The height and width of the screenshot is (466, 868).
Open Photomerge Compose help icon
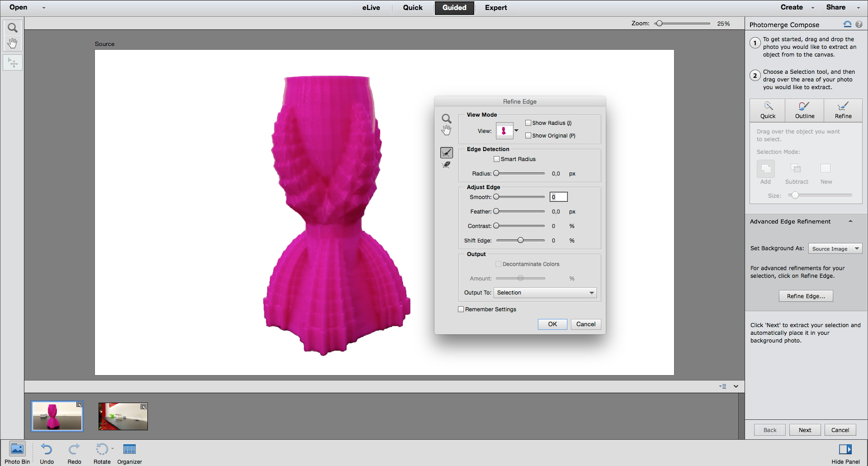point(859,24)
